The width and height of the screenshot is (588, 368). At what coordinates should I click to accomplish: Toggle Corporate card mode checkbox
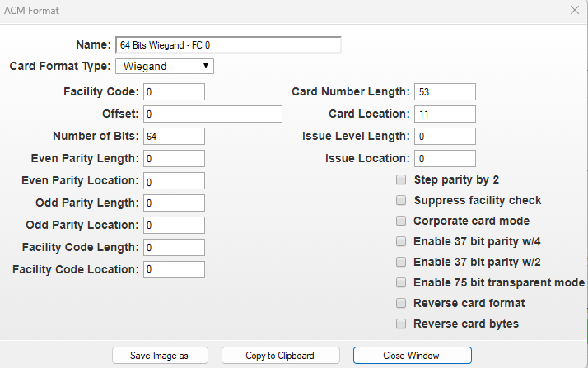401,221
